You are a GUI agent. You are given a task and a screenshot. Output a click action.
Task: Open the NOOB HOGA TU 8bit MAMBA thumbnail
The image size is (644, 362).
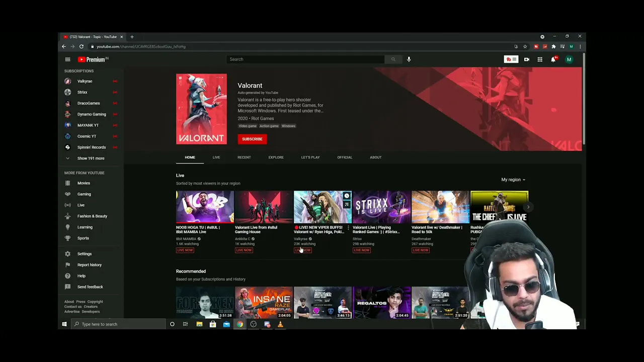[205, 207]
